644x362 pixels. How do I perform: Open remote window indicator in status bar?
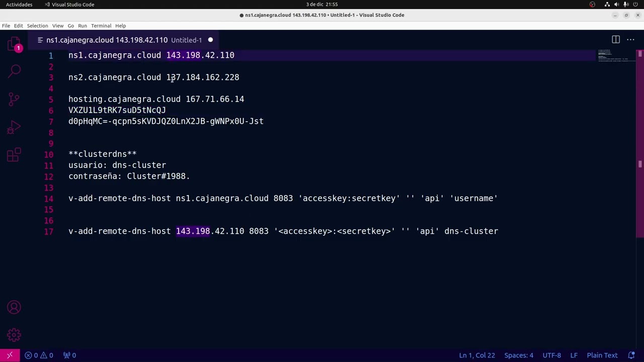click(x=10, y=355)
